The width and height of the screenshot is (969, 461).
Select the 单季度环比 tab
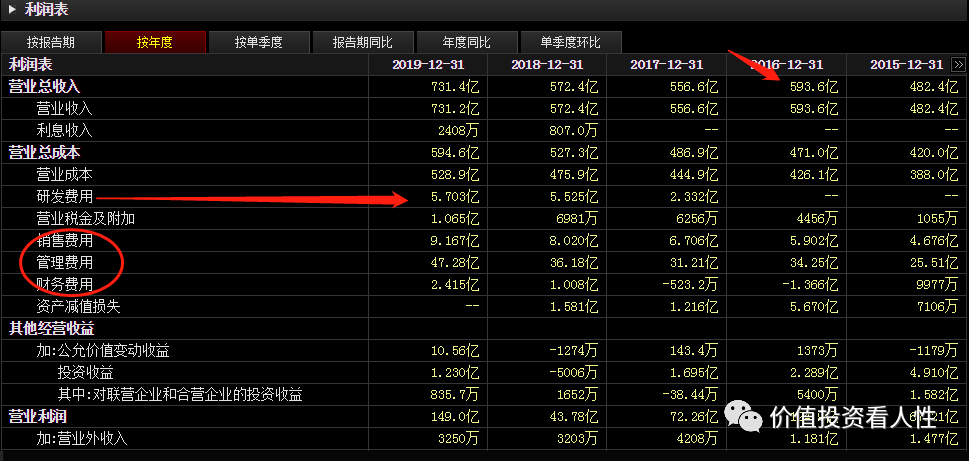point(570,43)
